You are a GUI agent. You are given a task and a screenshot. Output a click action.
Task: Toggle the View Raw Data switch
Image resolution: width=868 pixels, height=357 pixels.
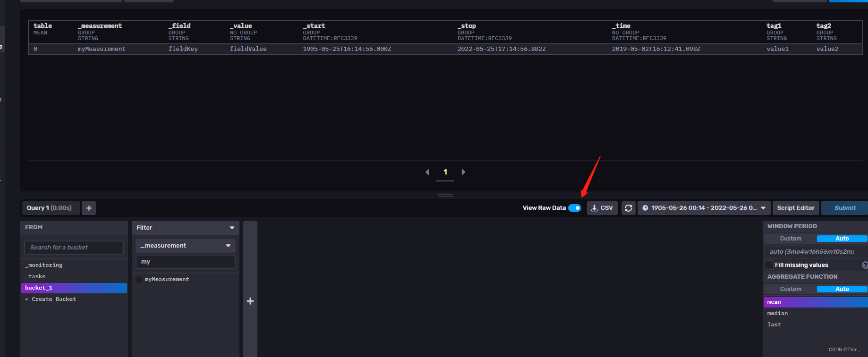(x=574, y=208)
